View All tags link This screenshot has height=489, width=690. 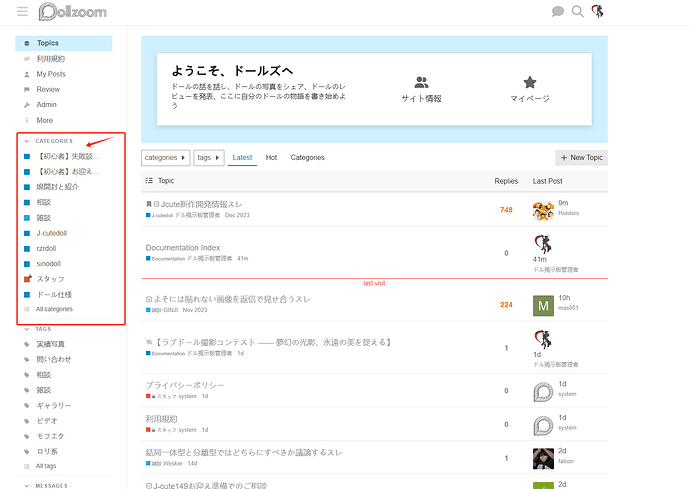click(46, 466)
